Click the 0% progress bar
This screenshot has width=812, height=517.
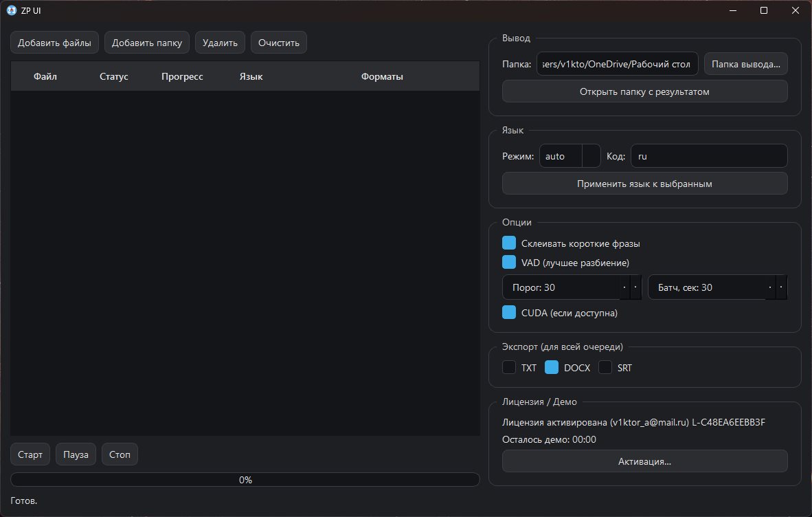(245, 480)
